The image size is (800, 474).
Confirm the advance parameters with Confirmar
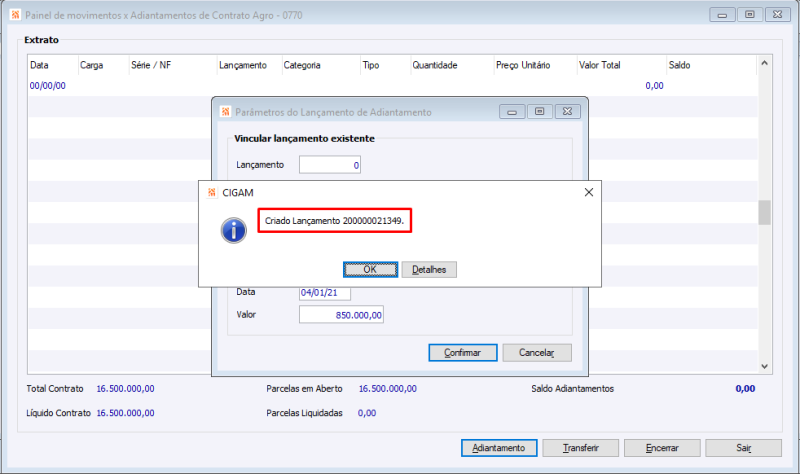tap(463, 353)
